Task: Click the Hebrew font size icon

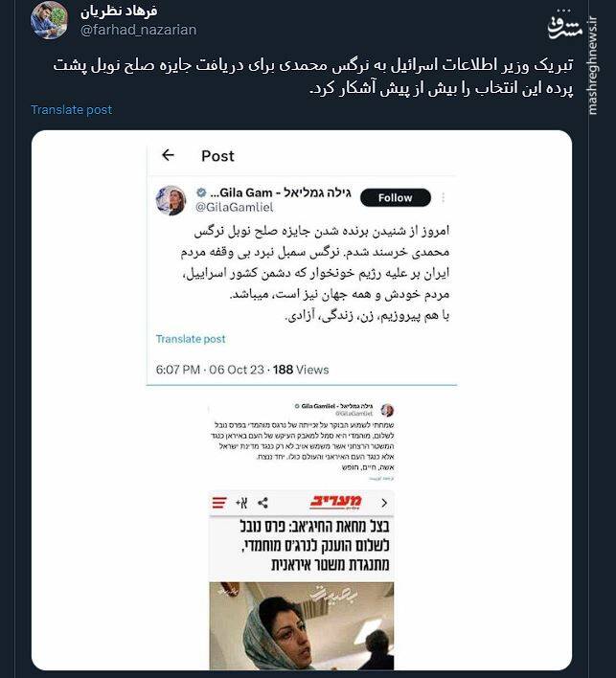Action: point(241,503)
